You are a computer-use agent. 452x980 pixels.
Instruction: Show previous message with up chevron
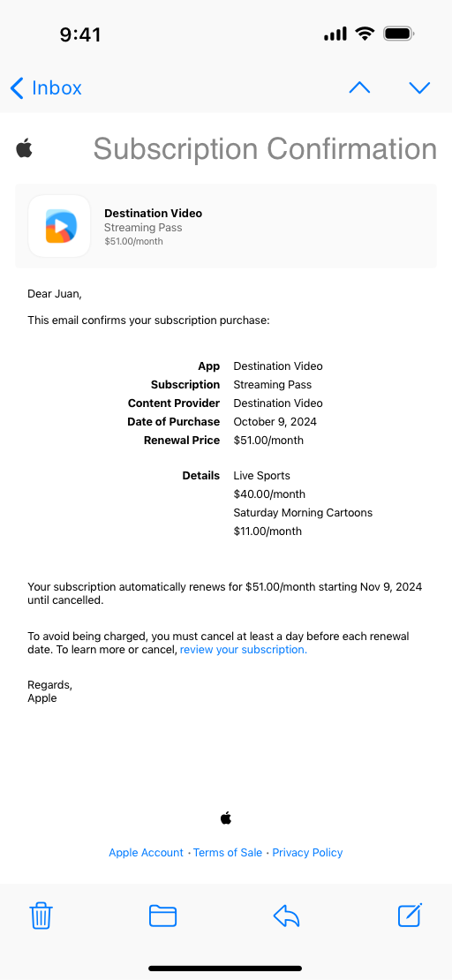(x=359, y=88)
